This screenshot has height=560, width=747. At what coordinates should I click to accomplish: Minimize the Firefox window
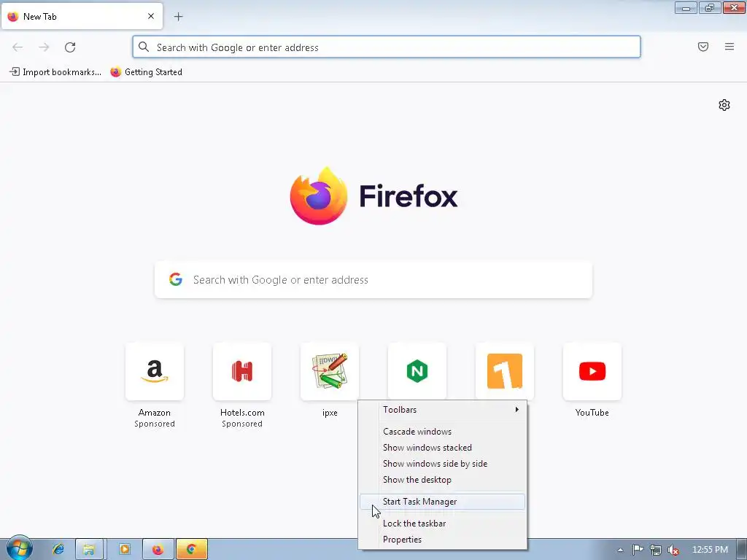686,7
